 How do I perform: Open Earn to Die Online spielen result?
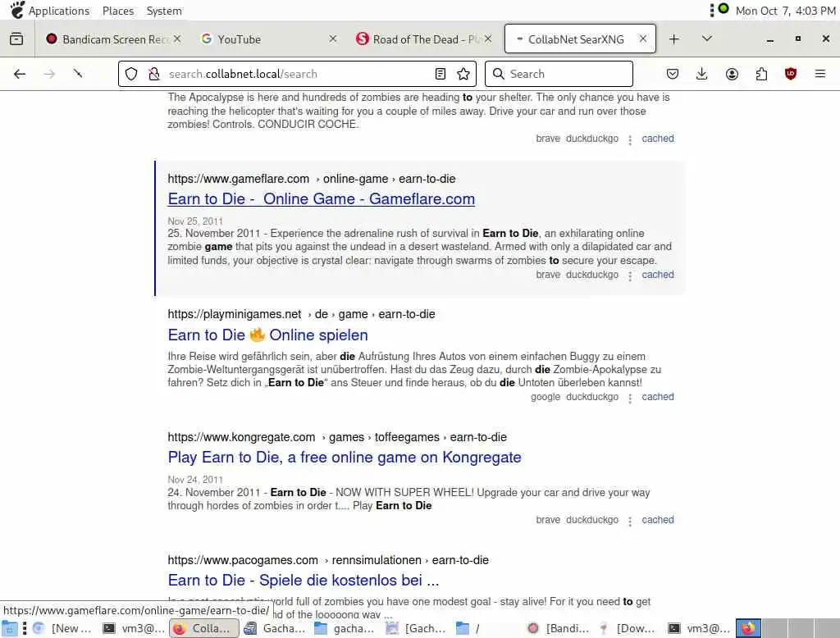tap(268, 335)
